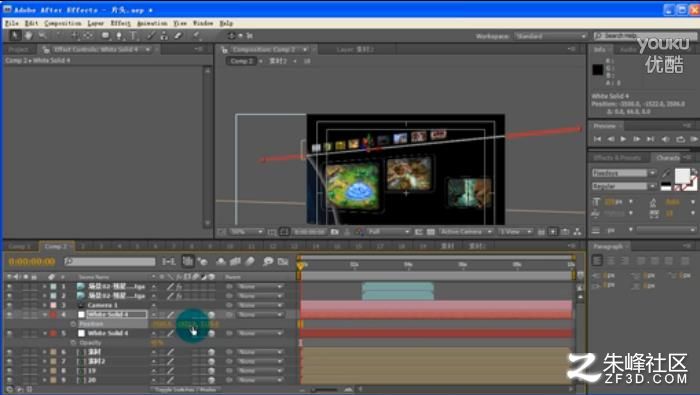
Task: Toggle hide shy layers timeline button
Action: coord(221,262)
